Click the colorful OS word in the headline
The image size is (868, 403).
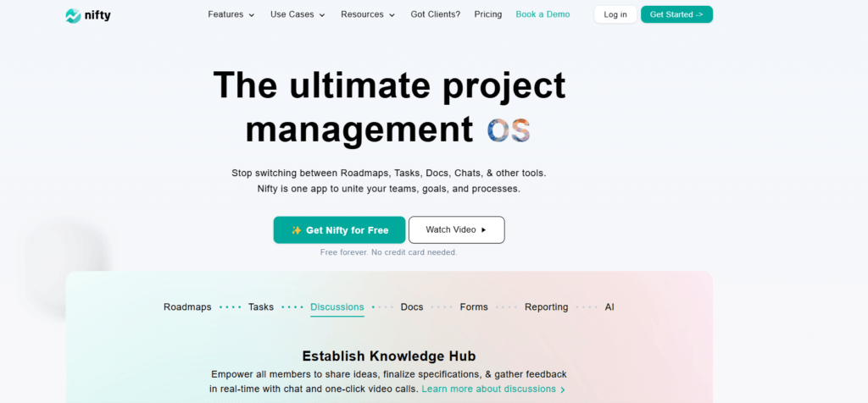[x=509, y=130]
